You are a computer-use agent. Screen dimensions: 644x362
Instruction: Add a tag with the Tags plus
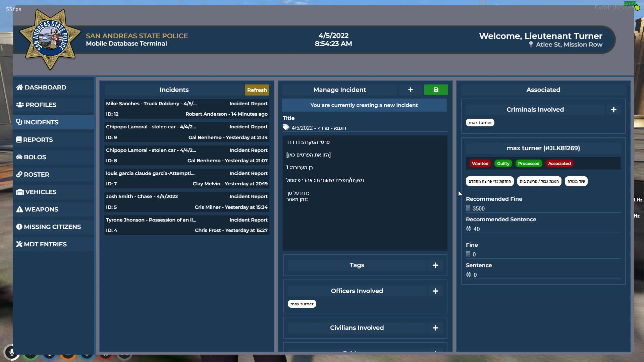(435, 265)
